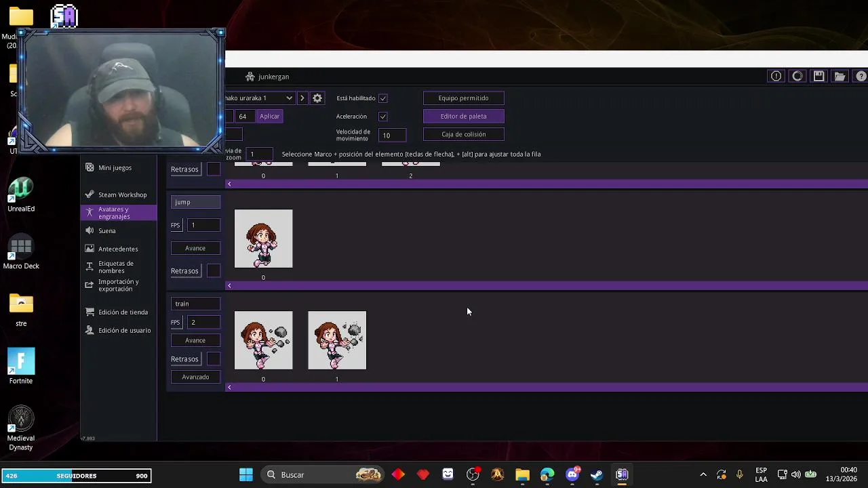Click the jump animation name field

click(x=195, y=202)
